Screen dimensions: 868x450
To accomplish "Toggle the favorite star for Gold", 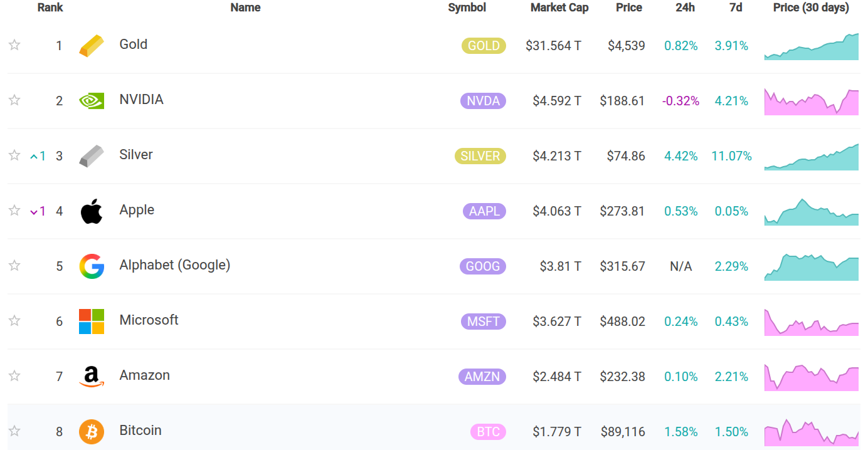I will click(x=14, y=45).
